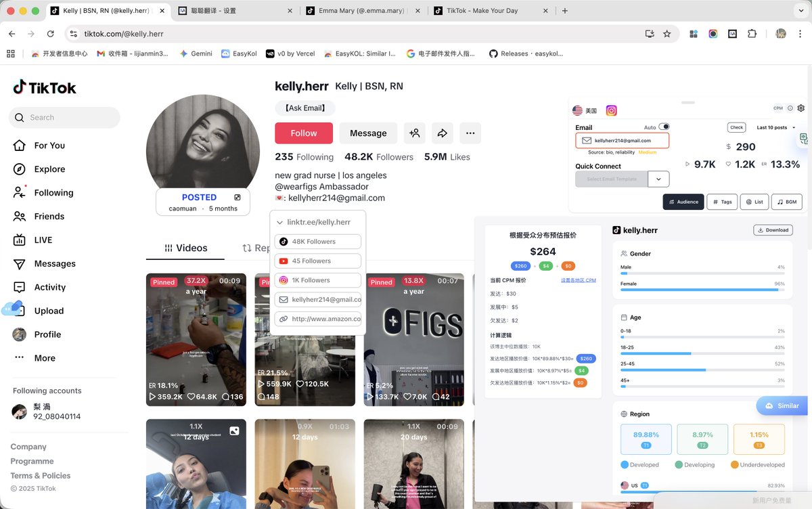Click the TikTok logo in sidebar

(45, 87)
